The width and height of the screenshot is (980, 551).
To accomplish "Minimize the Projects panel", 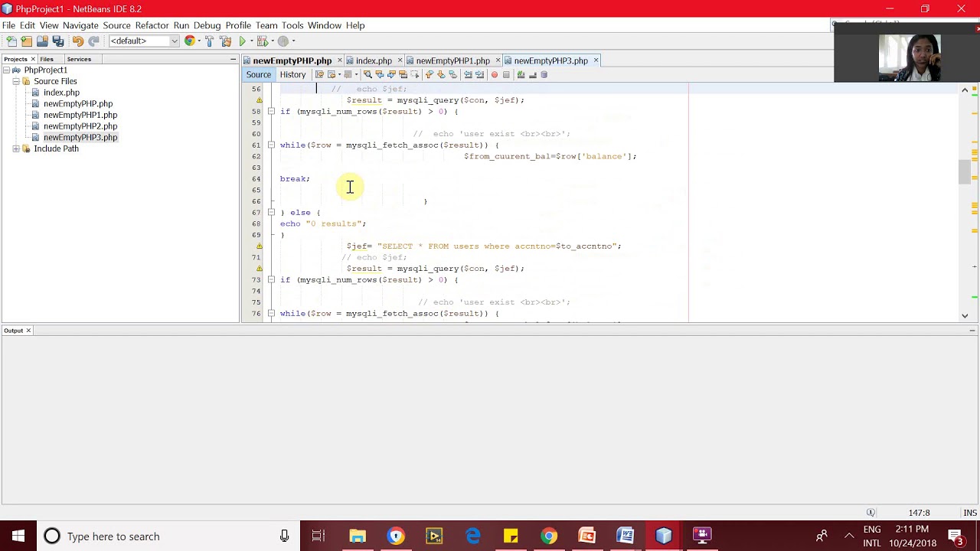I will pos(233,59).
